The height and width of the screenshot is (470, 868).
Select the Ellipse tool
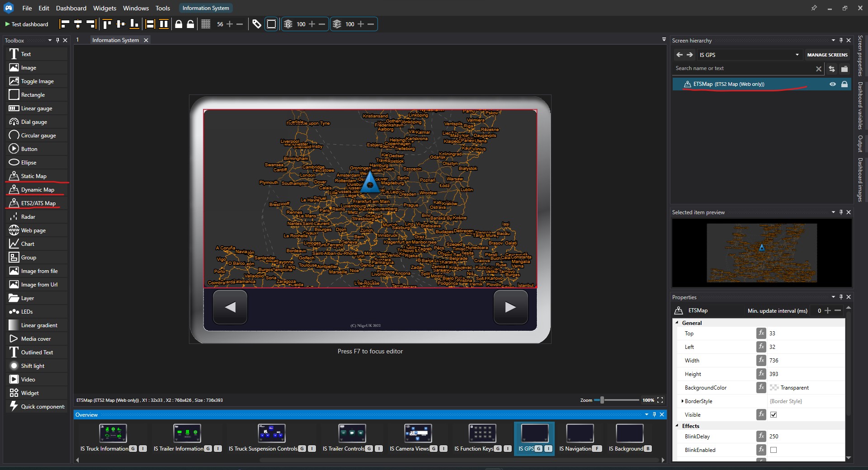(37, 162)
